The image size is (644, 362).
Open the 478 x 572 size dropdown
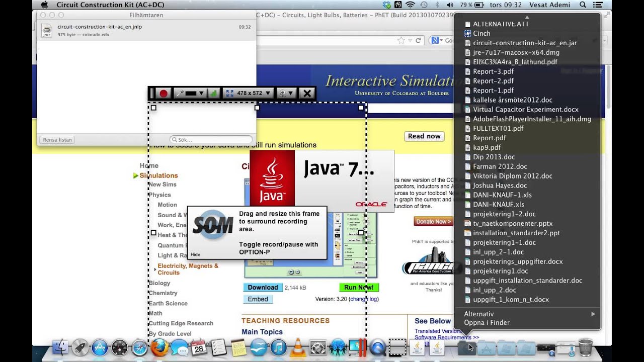pyautogui.click(x=249, y=93)
